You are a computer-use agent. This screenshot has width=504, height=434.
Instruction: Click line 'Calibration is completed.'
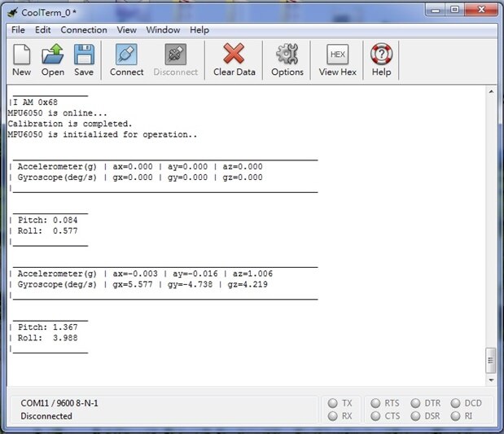(x=70, y=124)
